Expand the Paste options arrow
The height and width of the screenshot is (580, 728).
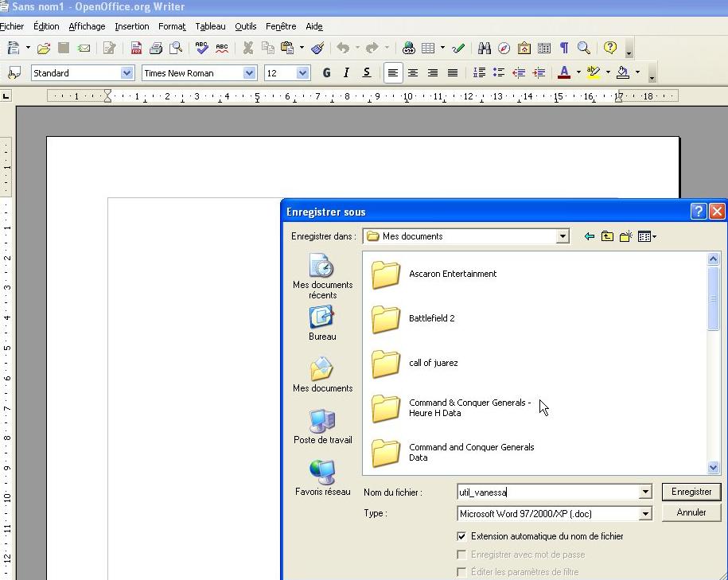coord(302,48)
